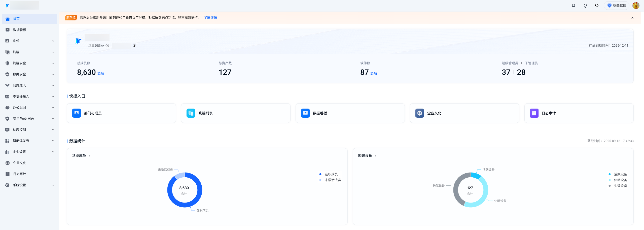Expand the 企业设置 menu chevron
The image size is (644, 230).
(53, 152)
